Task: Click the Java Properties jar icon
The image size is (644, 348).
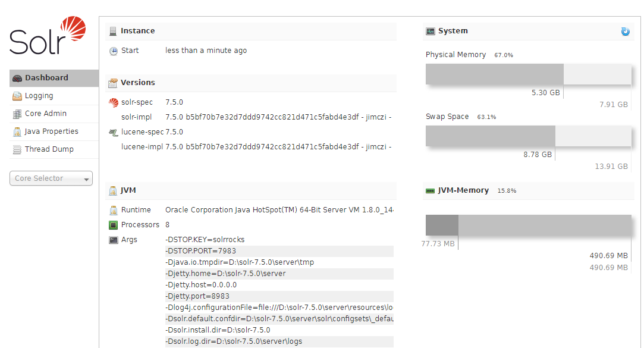Action: 17,131
